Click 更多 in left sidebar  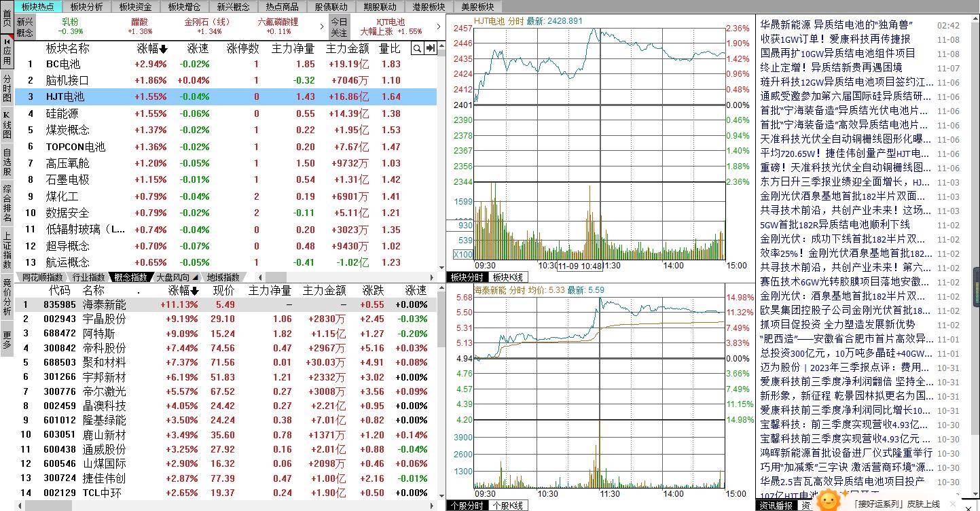(x=7, y=340)
